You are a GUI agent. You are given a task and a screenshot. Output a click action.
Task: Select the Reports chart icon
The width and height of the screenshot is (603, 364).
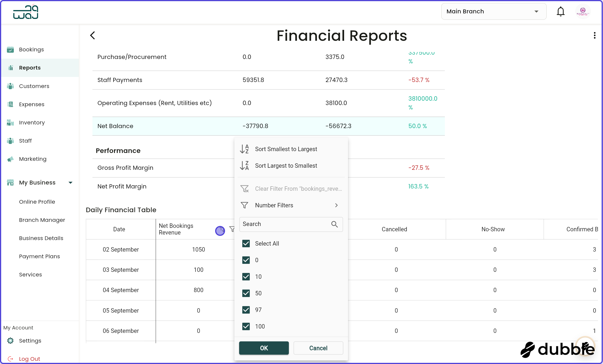point(11,68)
